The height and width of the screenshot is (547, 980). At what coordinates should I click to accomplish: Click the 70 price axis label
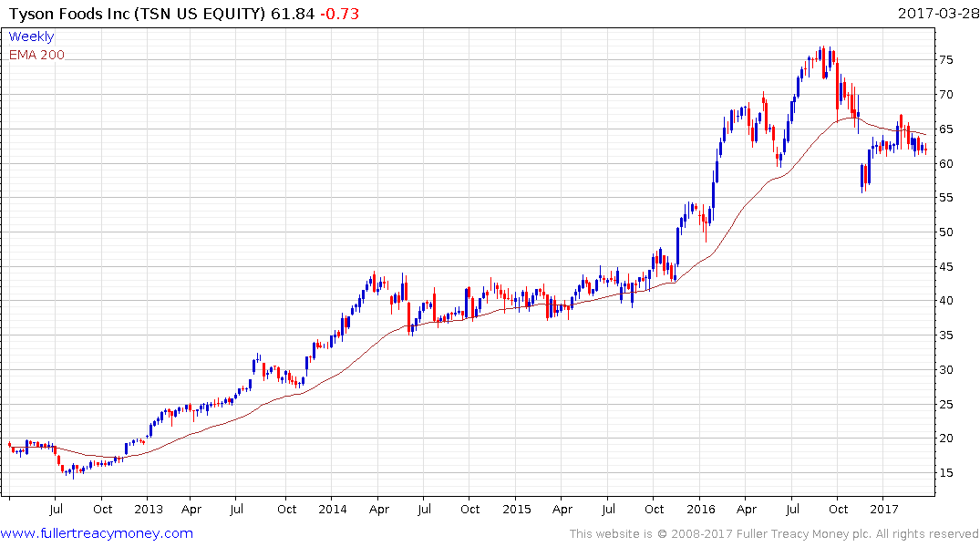[945, 95]
